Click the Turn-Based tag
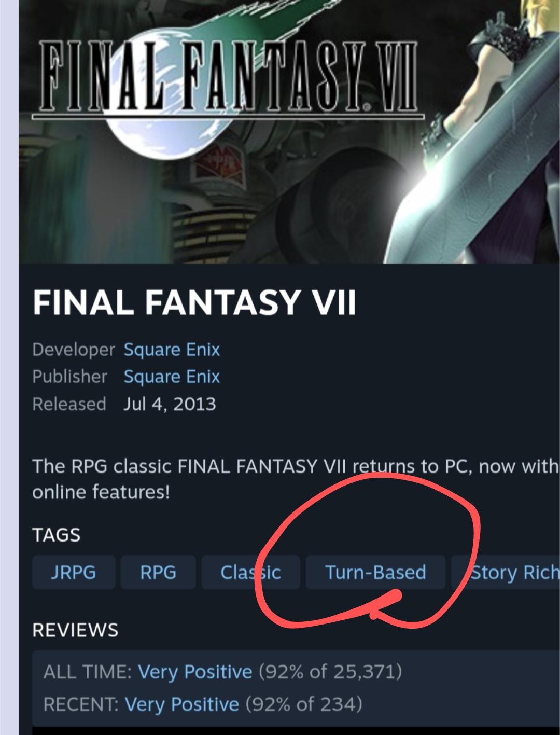Screen dimensions: 560x735 click(375, 572)
